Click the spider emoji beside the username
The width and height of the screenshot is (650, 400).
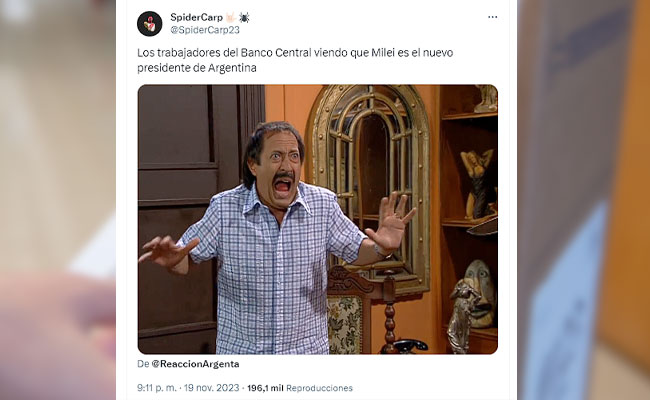pyautogui.click(x=244, y=17)
